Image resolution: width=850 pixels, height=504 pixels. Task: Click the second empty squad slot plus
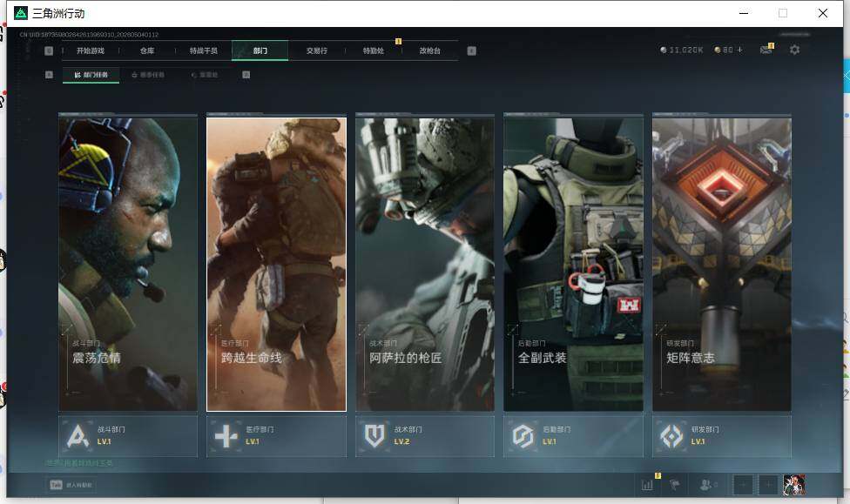pyautogui.click(x=767, y=485)
